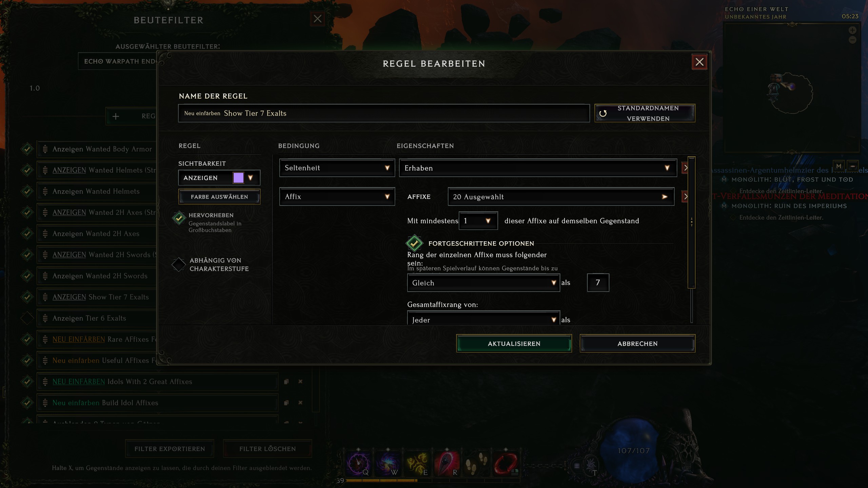868x488 pixels.
Task: Activate the Q skill slot icon
Action: click(x=358, y=463)
